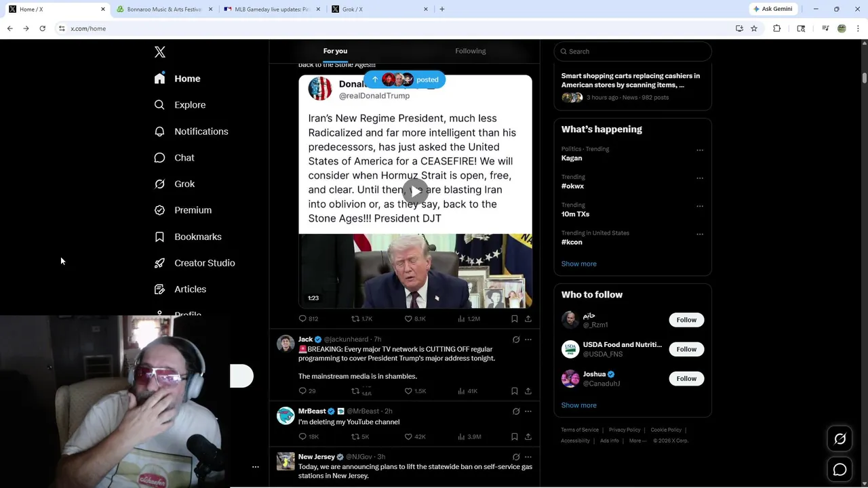The height and width of the screenshot is (488, 868).
Task: Open the Privacy Policy link
Action: [625, 430]
